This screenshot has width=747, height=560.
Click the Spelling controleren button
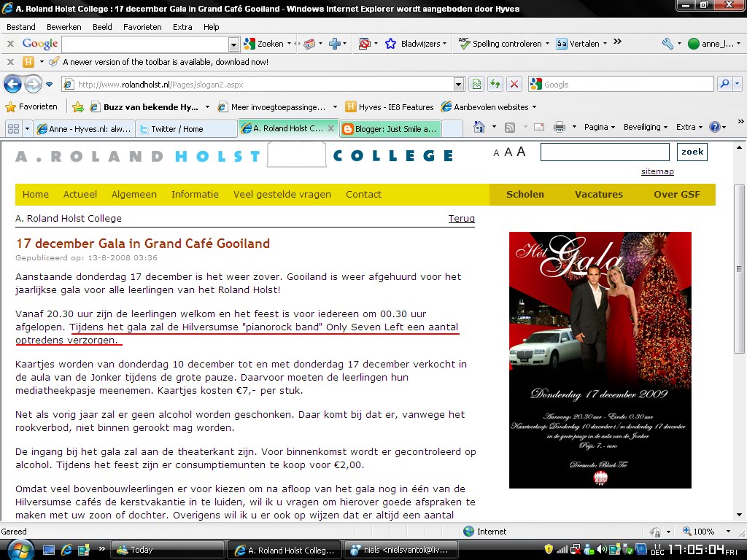[x=503, y=44]
